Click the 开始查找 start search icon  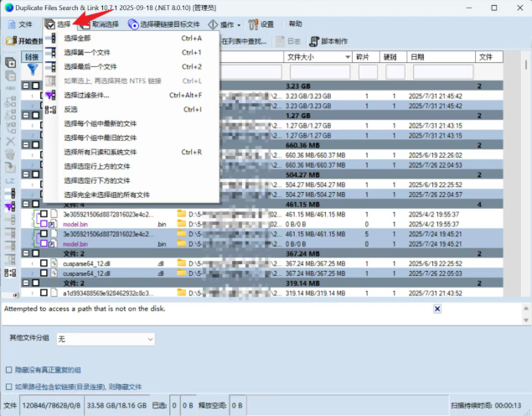(10, 41)
